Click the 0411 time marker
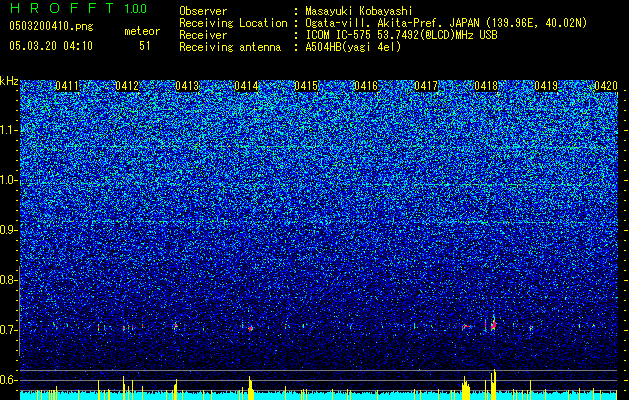Image resolution: width=629 pixels, height=400 pixels. point(67,86)
